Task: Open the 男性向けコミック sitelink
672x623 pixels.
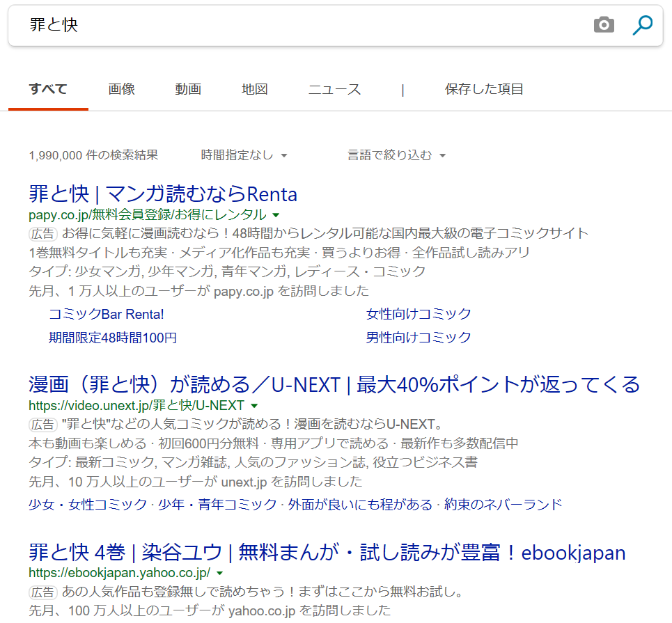Action: click(419, 338)
